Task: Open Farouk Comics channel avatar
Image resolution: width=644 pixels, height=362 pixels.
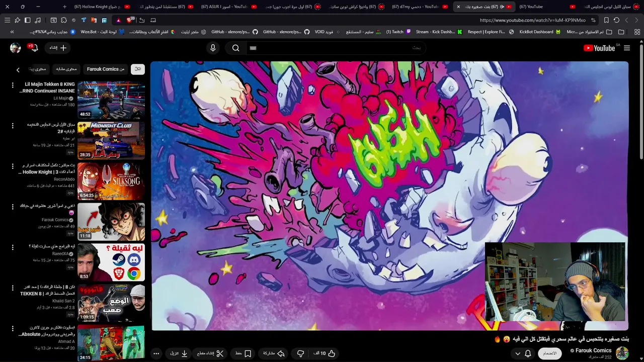Action: pos(622,353)
